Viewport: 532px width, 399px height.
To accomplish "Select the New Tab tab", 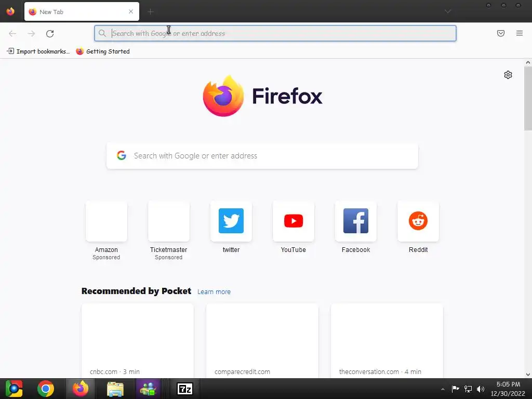I will [82, 11].
